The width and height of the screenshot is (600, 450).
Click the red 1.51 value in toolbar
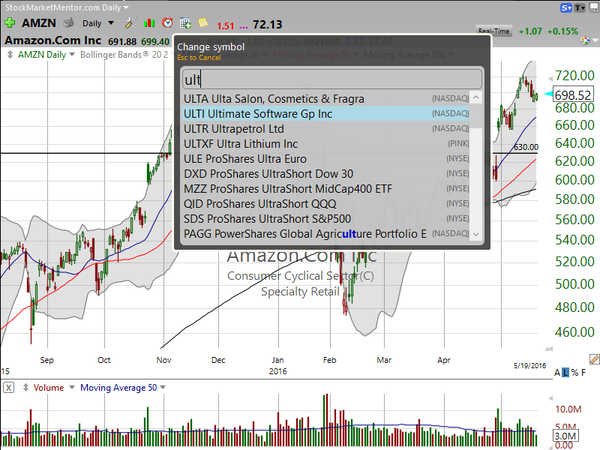(x=225, y=26)
